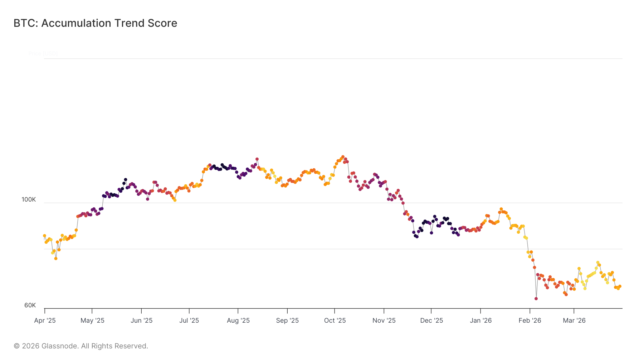Image resolution: width=644 pixels, height=362 pixels.
Task: Click the "BTC: Accumulation Trend Score" chart title
Action: 95,23
